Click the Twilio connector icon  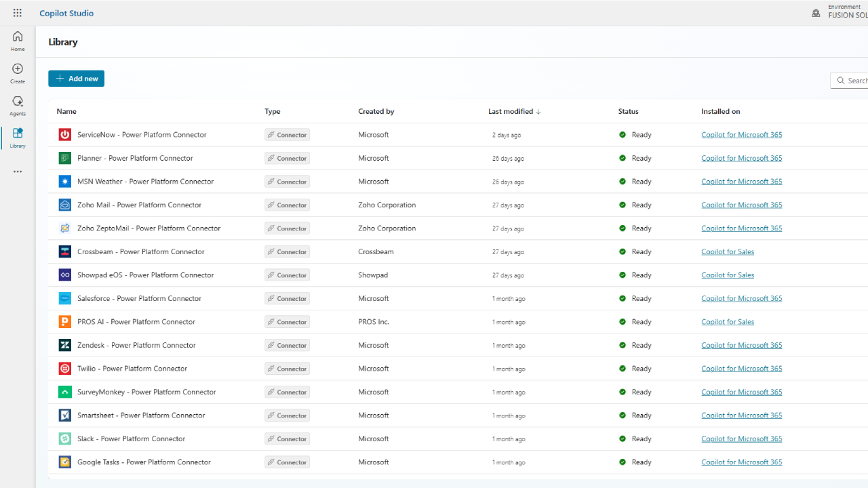(64, 369)
